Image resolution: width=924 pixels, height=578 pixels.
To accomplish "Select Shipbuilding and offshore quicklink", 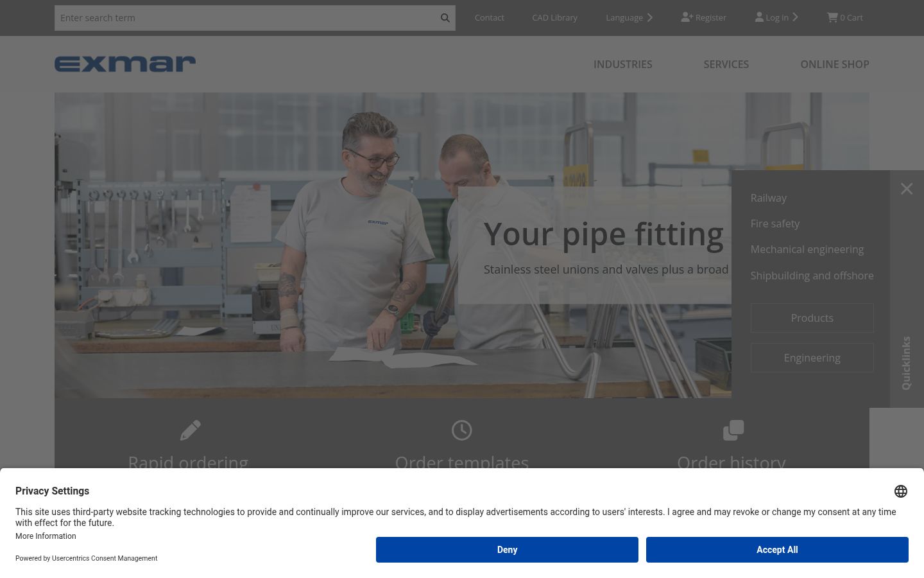I will tap(812, 276).
